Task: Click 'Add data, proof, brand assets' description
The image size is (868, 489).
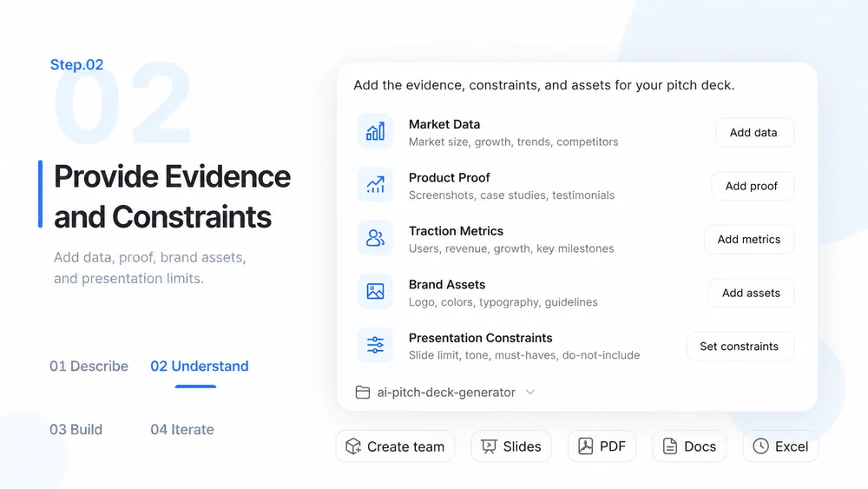Action: coord(149,268)
